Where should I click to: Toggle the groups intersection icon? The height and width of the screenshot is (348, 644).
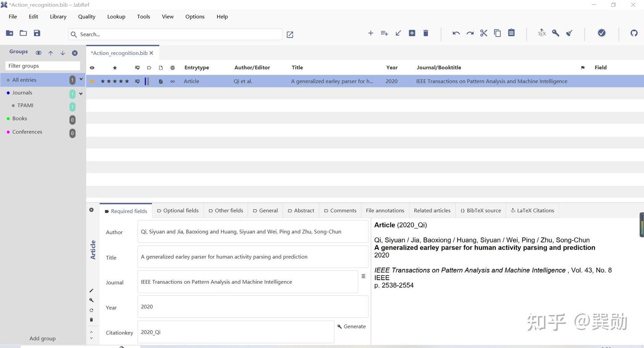pyautogui.click(x=38, y=53)
